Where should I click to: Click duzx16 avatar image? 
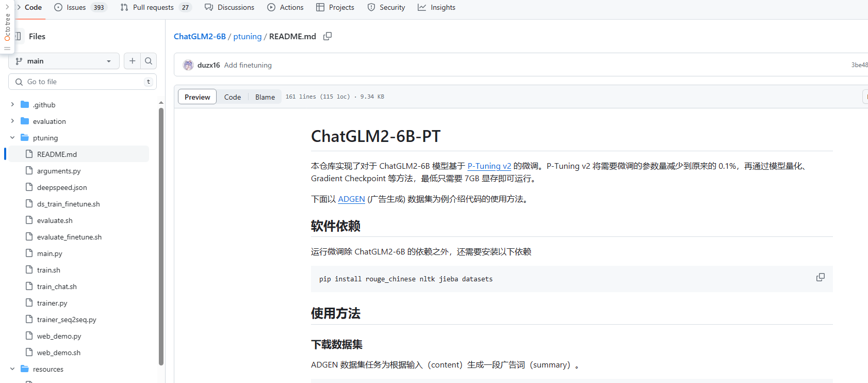pyautogui.click(x=188, y=65)
